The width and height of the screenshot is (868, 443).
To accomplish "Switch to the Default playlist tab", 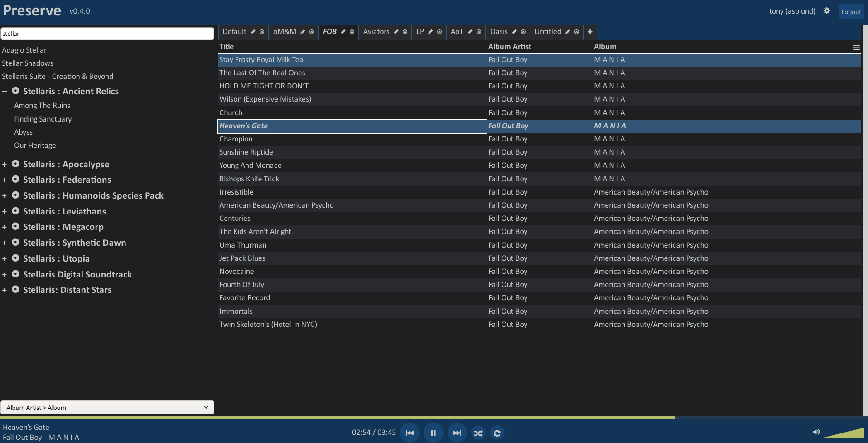I will point(234,32).
